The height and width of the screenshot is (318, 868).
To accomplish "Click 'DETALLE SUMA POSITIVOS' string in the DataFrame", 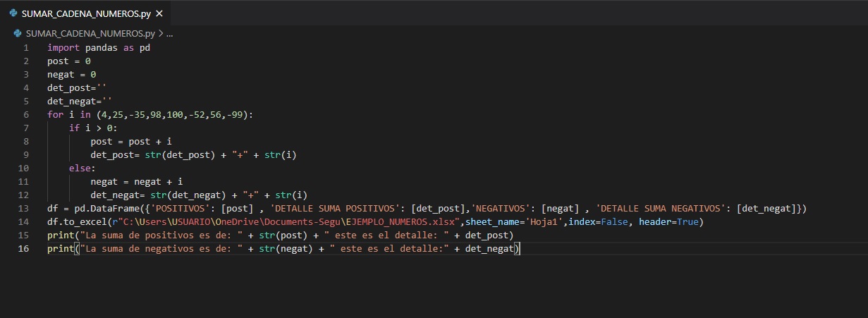I will click(x=336, y=208).
